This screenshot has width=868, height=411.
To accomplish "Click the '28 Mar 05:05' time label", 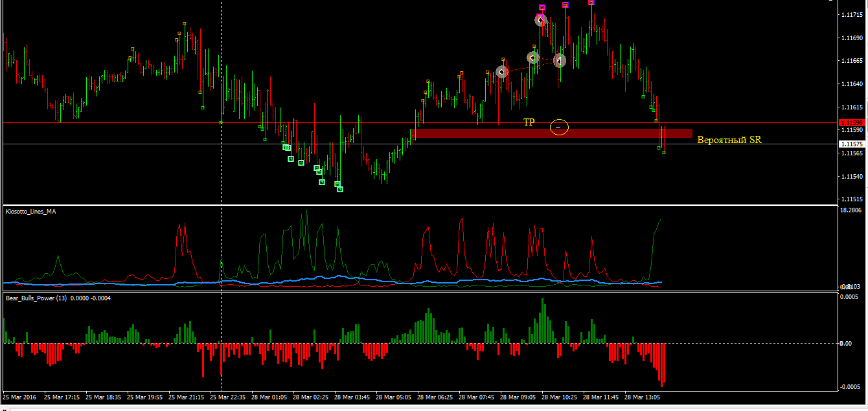I will click(x=393, y=397).
